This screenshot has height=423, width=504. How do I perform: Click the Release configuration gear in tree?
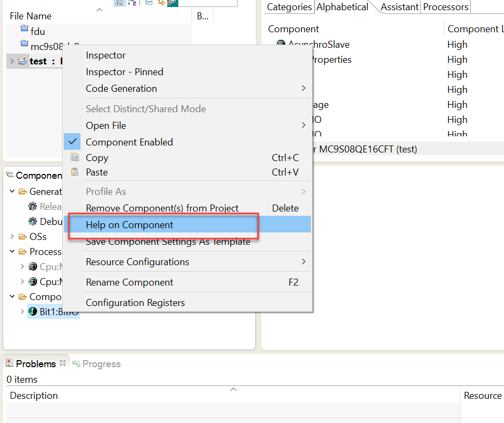coord(33,206)
